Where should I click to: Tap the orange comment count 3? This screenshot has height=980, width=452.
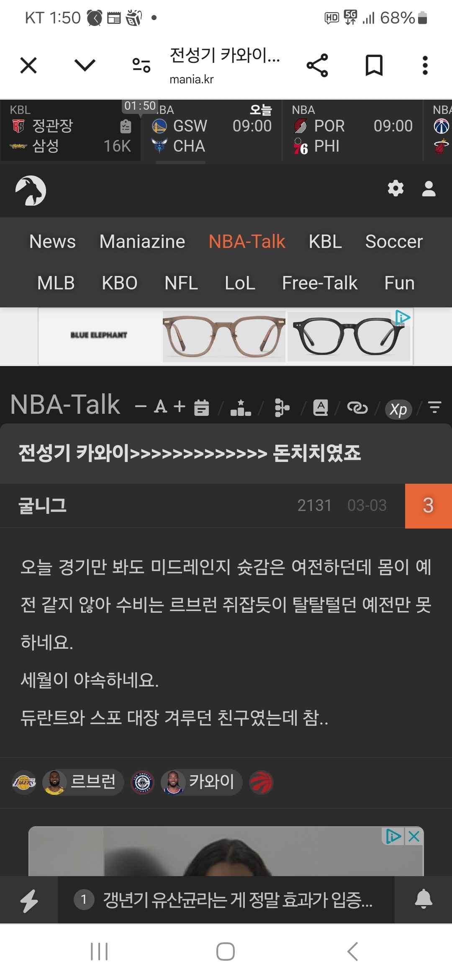(428, 506)
